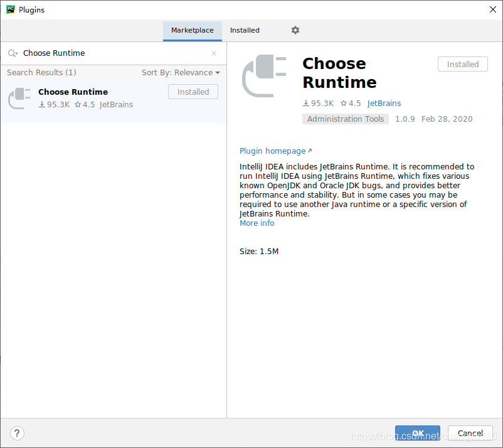Open the help question mark button
Viewport: 503px width, 448px height.
[17, 433]
